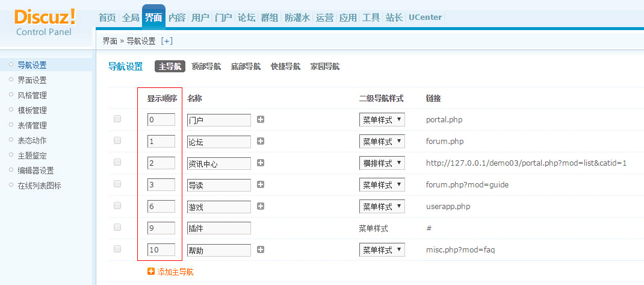Focus the display order field containing 6
644x285 pixels.
point(161,207)
